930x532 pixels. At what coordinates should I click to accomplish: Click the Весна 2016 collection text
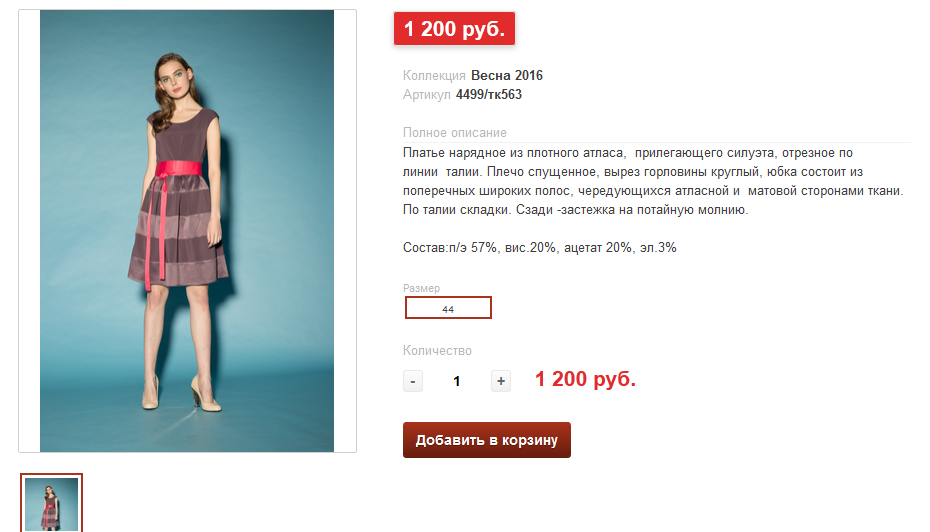[x=507, y=75]
